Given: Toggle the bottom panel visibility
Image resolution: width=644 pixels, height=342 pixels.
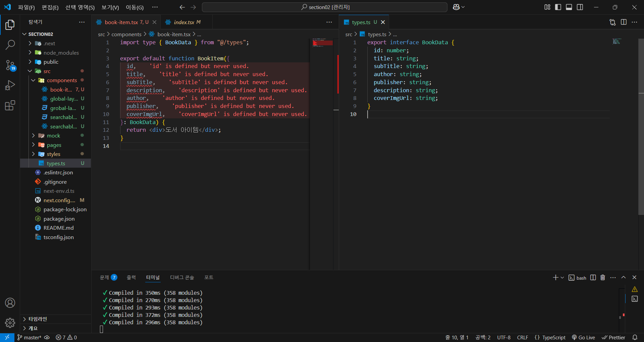Looking at the screenshot, I should pyautogui.click(x=569, y=7).
